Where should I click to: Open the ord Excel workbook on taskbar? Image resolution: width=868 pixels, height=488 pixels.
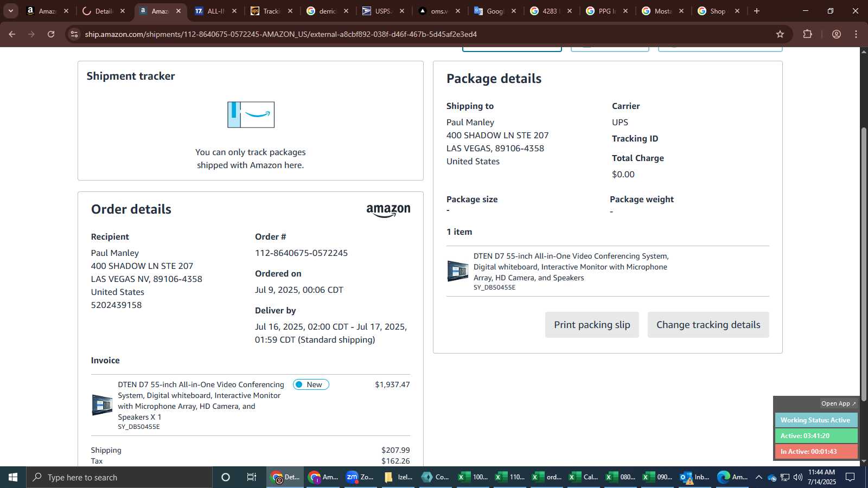point(547,477)
